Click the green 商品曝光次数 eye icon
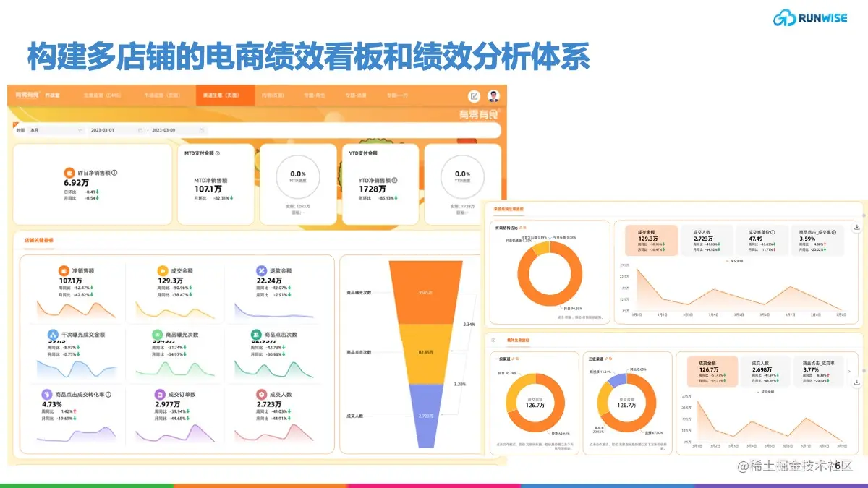This screenshot has height=488, width=868. pos(158,335)
